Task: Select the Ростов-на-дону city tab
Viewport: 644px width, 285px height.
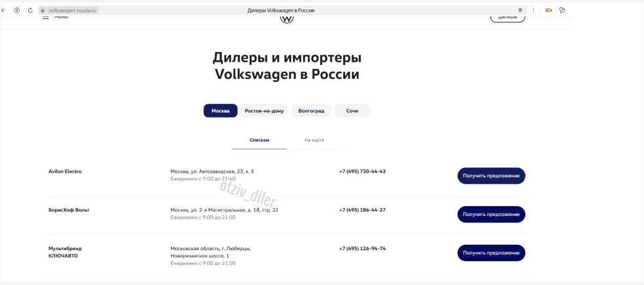Action: 264,110
